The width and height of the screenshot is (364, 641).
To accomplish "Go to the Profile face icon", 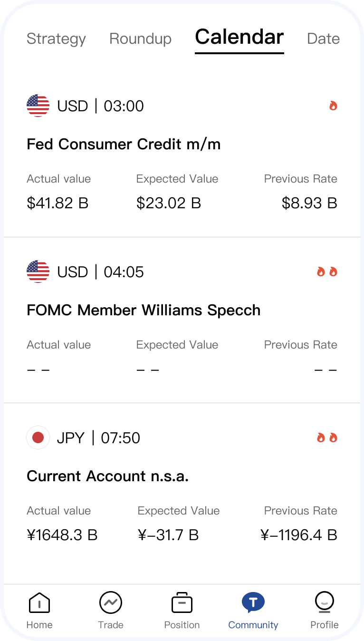I will pyautogui.click(x=324, y=603).
